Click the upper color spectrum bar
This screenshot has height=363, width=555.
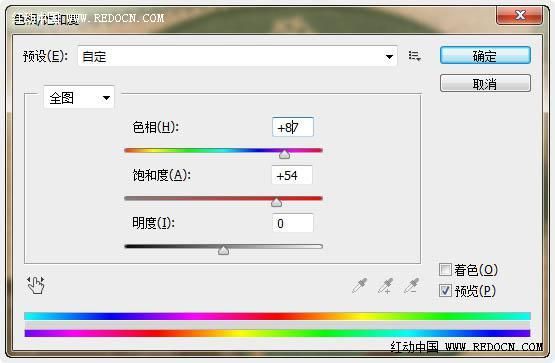[x=278, y=316]
